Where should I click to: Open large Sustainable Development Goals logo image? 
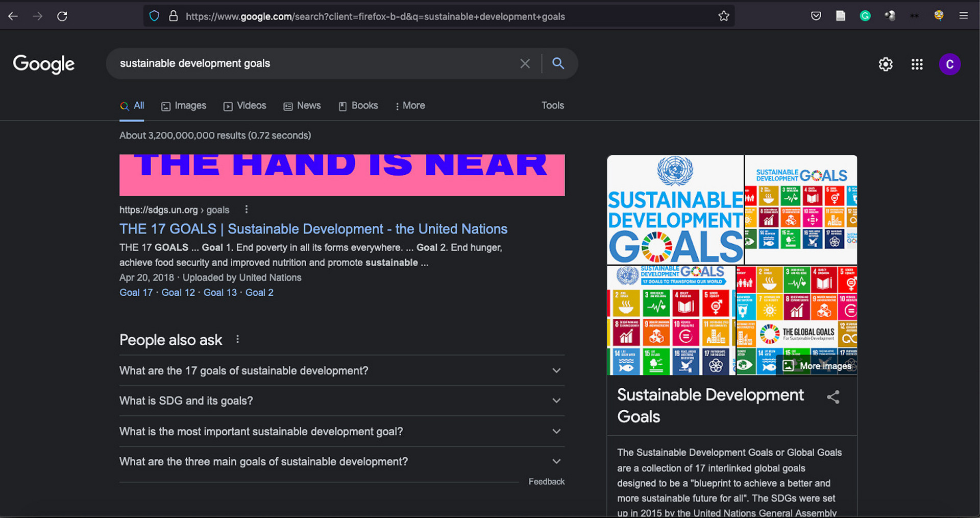(x=675, y=209)
